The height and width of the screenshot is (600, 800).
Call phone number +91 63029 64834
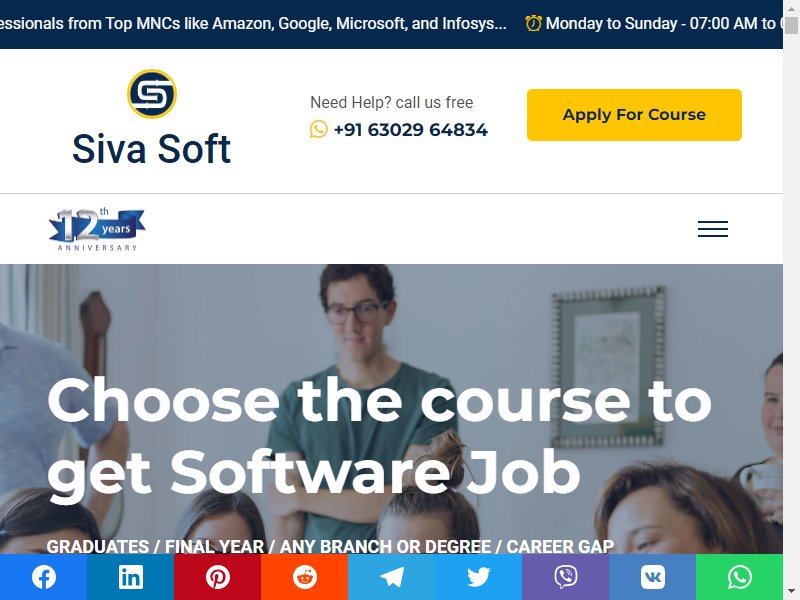click(x=411, y=130)
